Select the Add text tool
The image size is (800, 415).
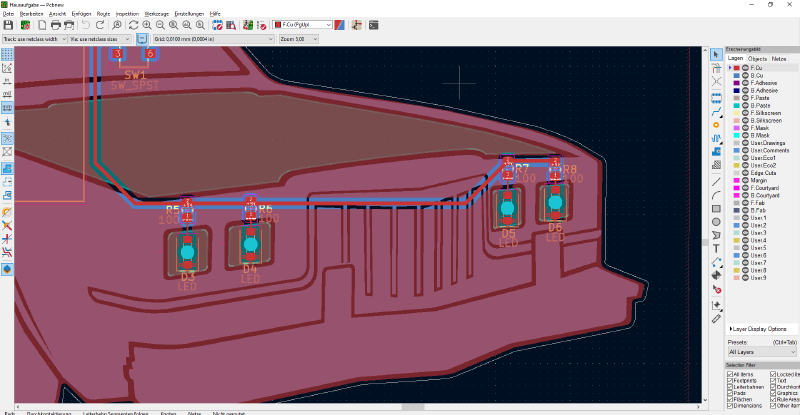(x=716, y=249)
